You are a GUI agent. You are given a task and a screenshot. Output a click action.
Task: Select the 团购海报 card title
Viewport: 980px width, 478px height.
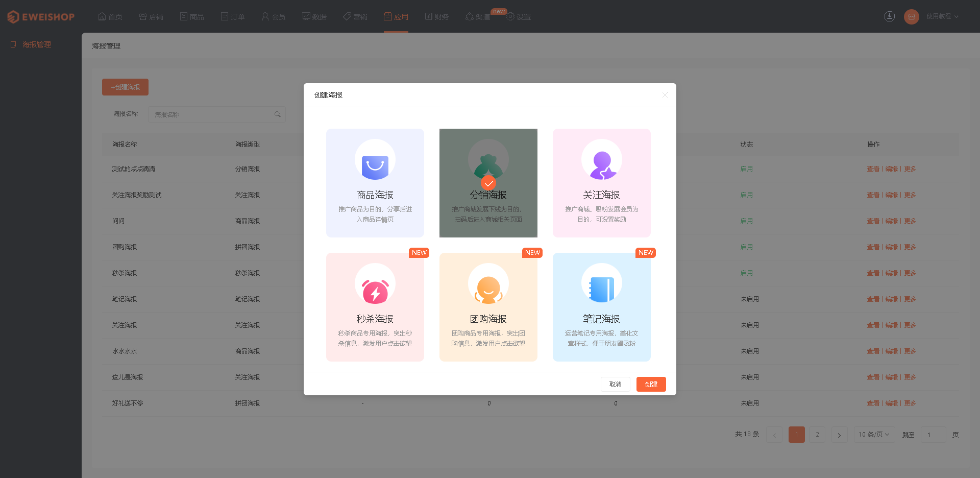point(488,319)
